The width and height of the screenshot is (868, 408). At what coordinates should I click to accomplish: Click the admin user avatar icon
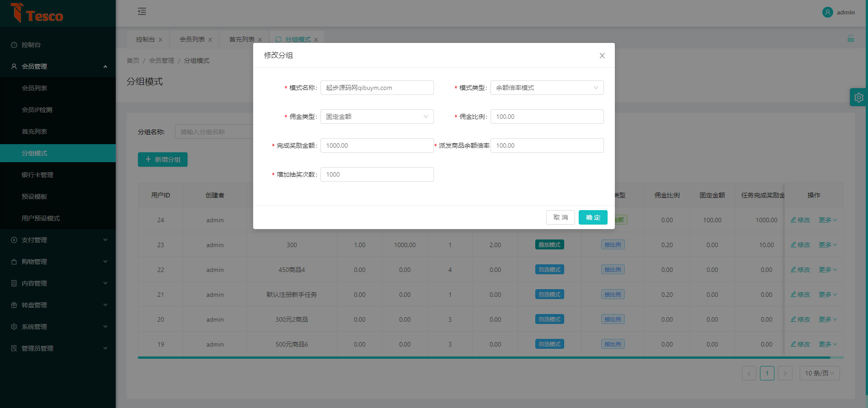tap(827, 12)
